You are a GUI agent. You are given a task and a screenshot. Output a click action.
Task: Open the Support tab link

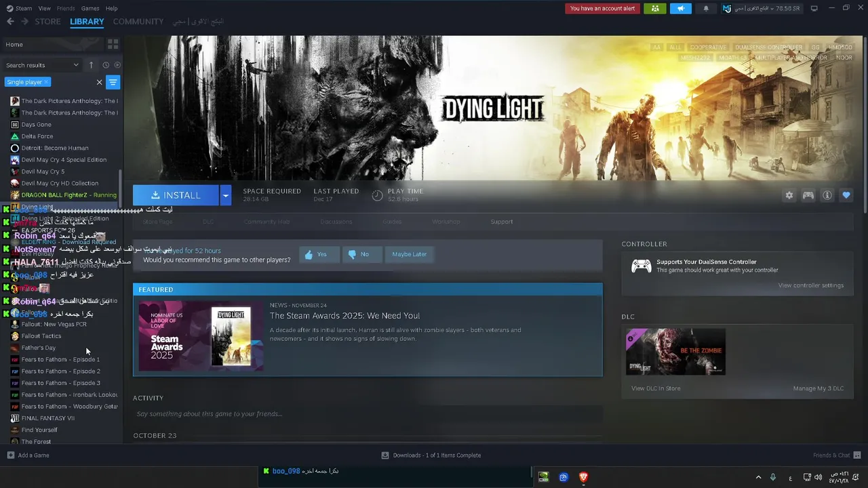pos(502,222)
